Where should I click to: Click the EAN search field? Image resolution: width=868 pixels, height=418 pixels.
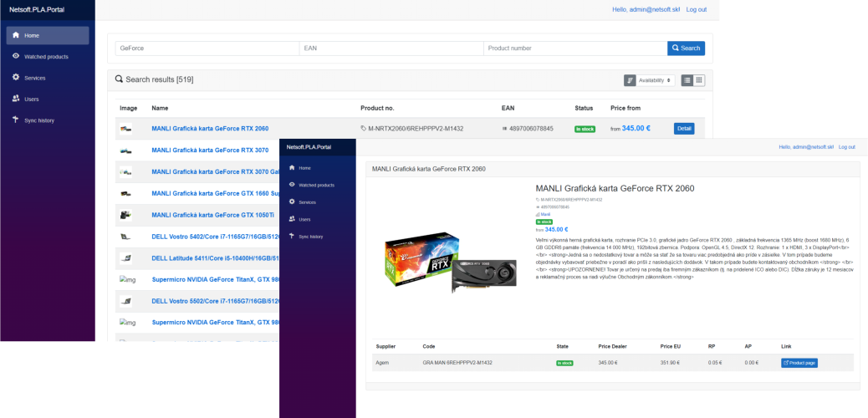pyautogui.click(x=391, y=48)
